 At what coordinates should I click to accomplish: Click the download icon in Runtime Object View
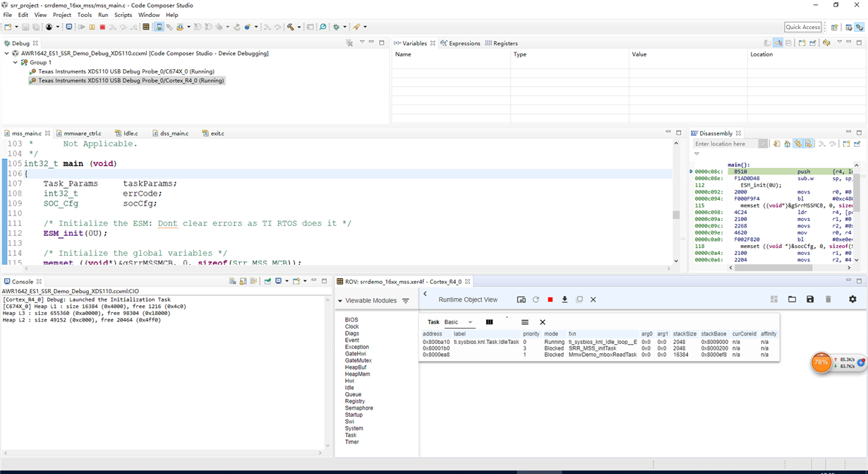[x=565, y=300]
